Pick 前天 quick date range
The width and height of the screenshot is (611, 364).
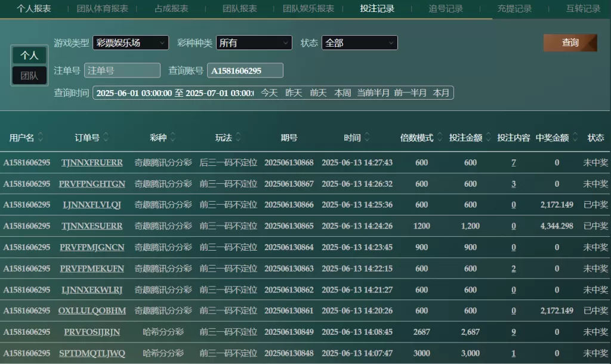pyautogui.click(x=319, y=92)
